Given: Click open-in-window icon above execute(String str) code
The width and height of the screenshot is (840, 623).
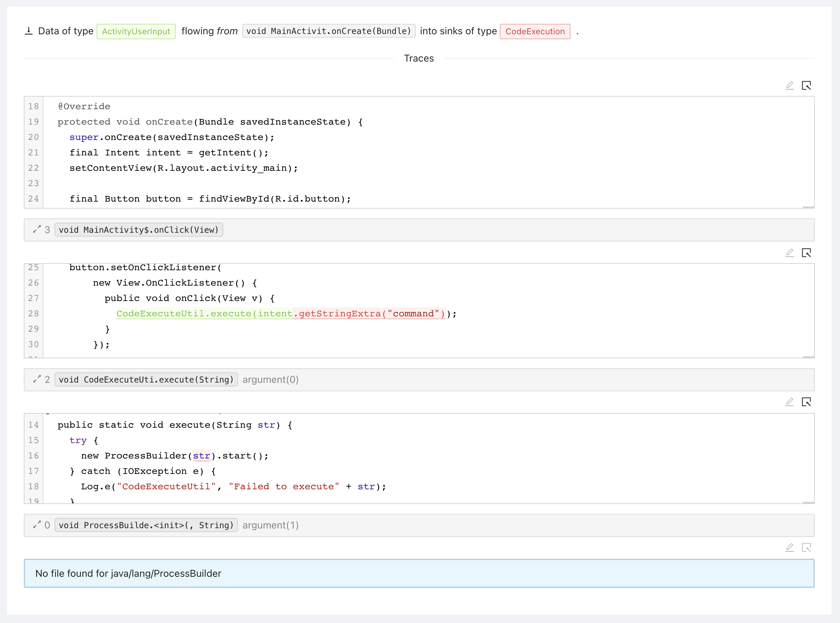Looking at the screenshot, I should point(806,402).
